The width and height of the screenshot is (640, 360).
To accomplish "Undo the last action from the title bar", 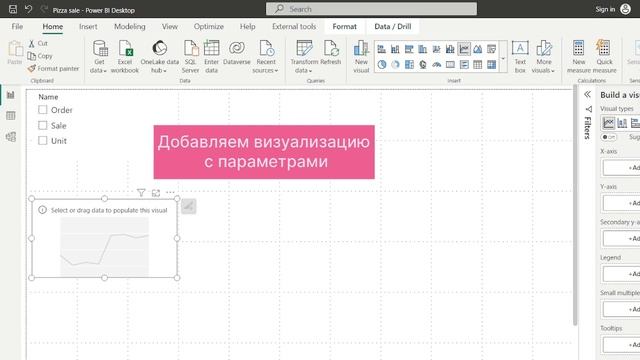I will [28, 9].
